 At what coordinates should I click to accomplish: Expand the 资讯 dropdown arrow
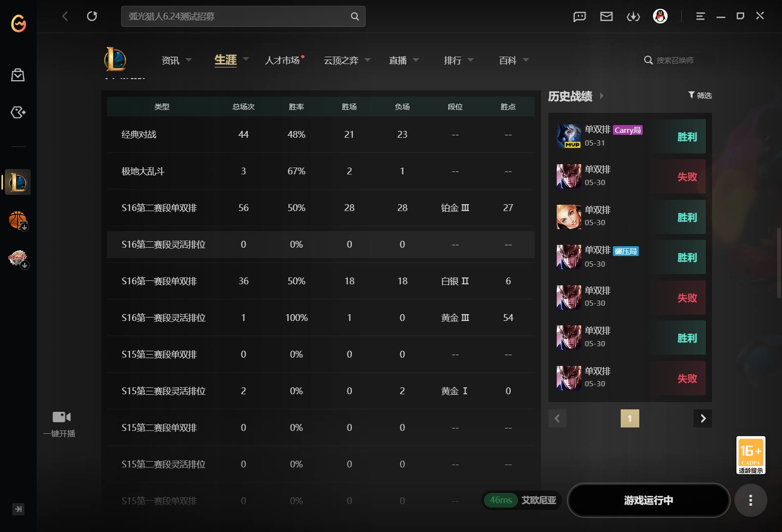pyautogui.click(x=189, y=60)
